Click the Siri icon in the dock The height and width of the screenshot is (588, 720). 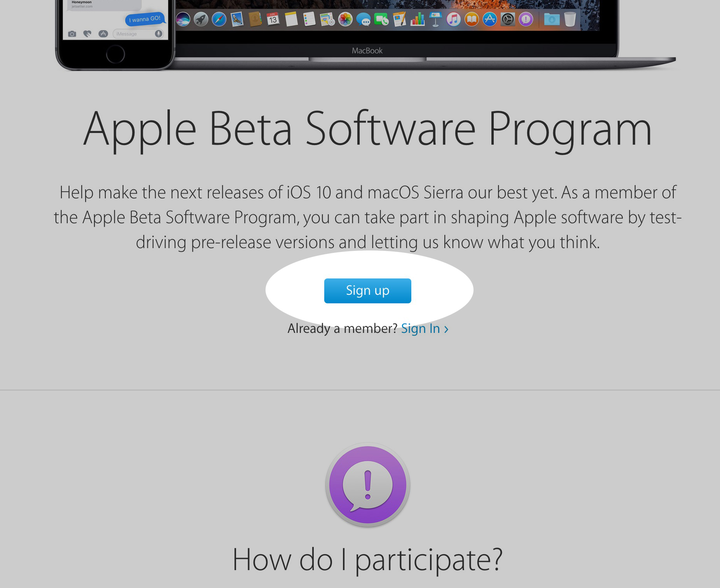pyautogui.click(x=183, y=19)
